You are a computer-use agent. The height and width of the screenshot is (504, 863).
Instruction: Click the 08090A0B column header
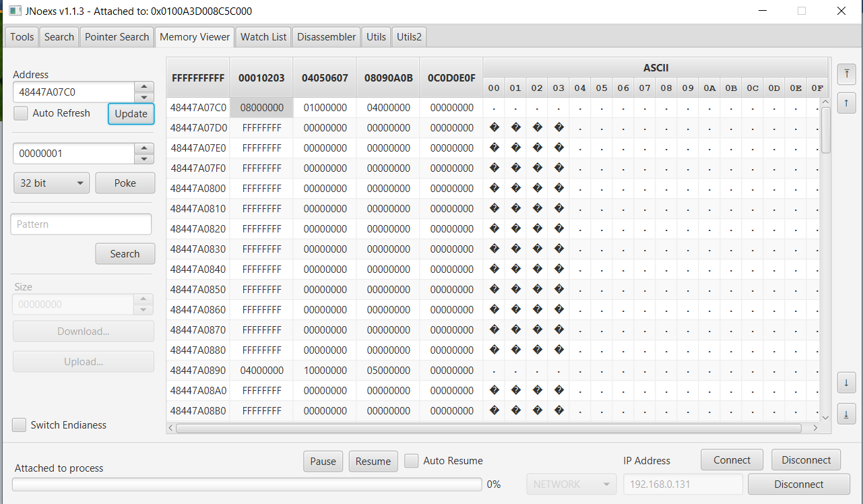click(388, 77)
